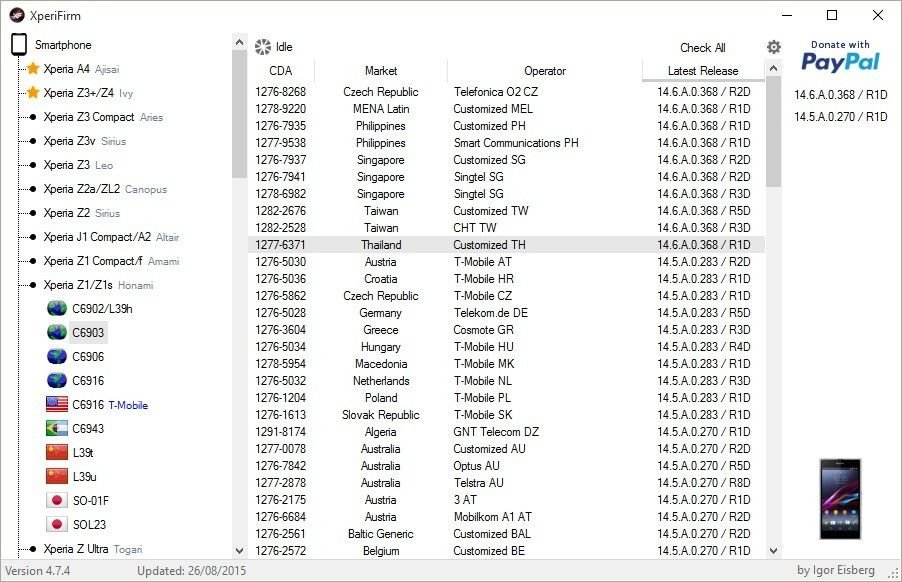Click the Xperia Z1 phone thumbnail image
This screenshot has height=582, width=902.
click(x=840, y=499)
